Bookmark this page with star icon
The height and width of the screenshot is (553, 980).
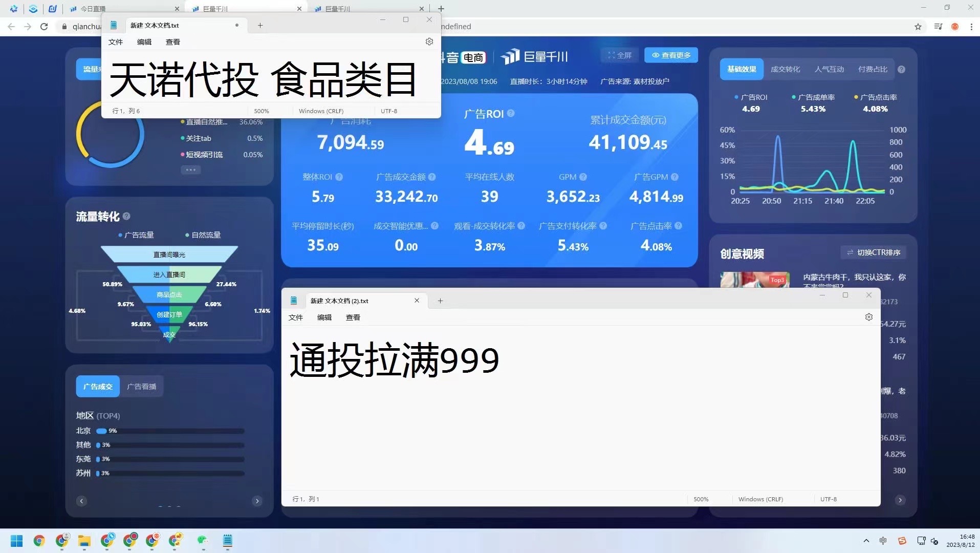tap(918, 26)
